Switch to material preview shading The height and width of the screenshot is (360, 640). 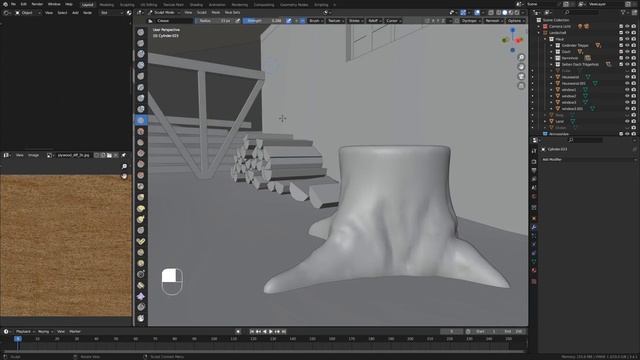pyautogui.click(x=511, y=13)
